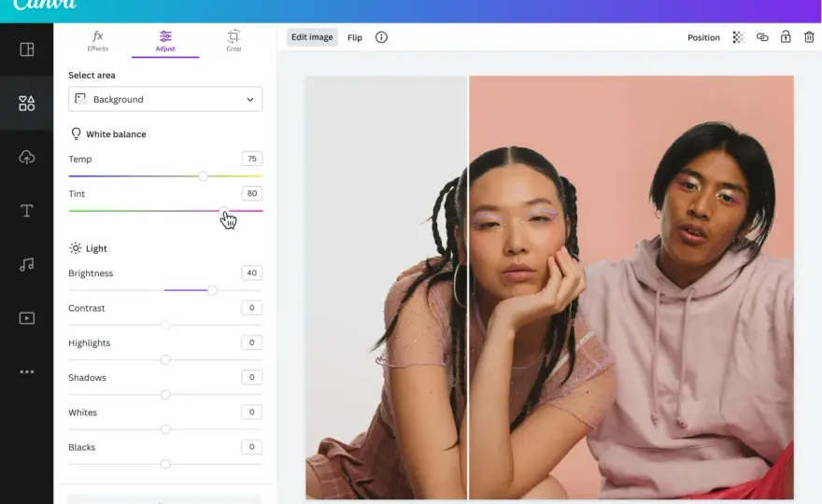The height and width of the screenshot is (504, 822).
Task: Click the Temp value input field
Action: [252, 159]
